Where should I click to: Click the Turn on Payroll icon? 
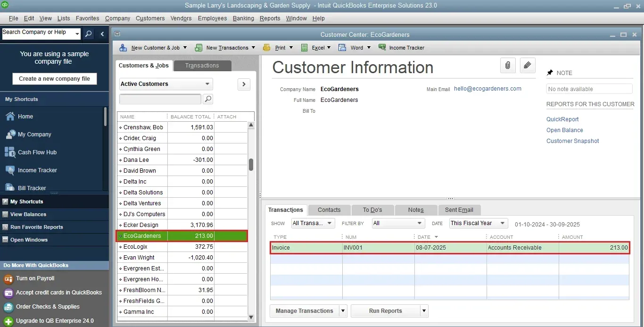point(8,279)
